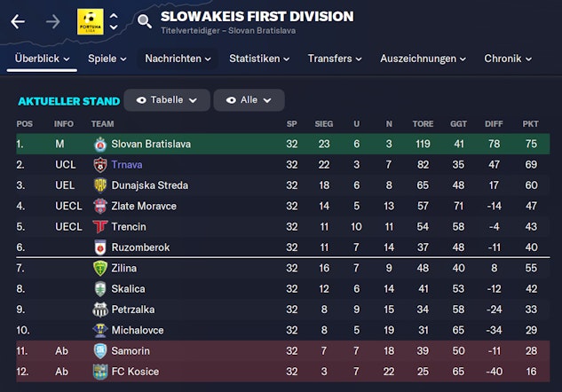Click the Dunajska Streda club badge
Image resolution: width=562 pixels, height=392 pixels.
[100, 185]
